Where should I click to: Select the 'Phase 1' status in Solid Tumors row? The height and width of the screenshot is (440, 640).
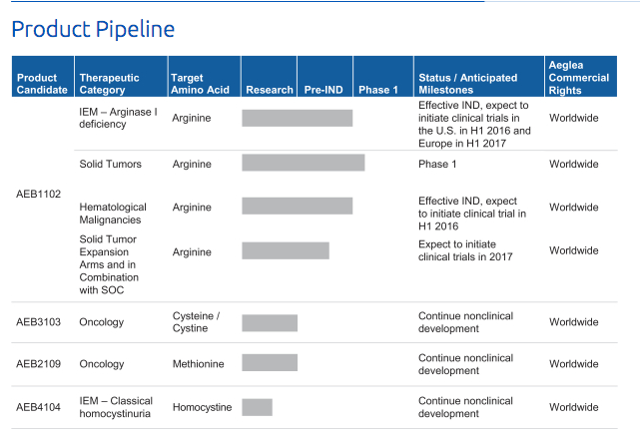coord(437,164)
